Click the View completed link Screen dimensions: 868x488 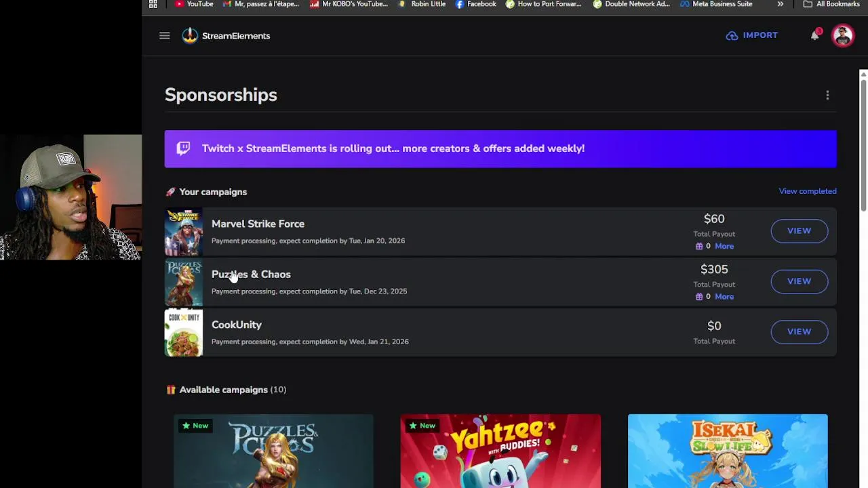tap(808, 191)
